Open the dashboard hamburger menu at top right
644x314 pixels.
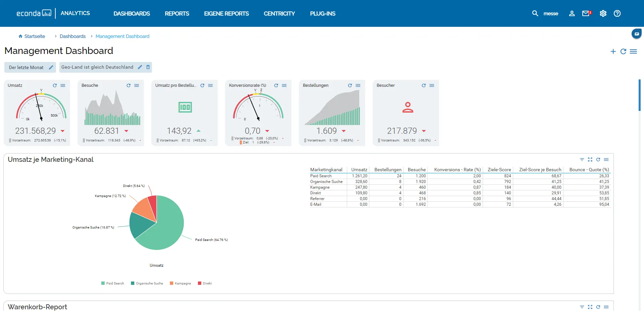633,51
